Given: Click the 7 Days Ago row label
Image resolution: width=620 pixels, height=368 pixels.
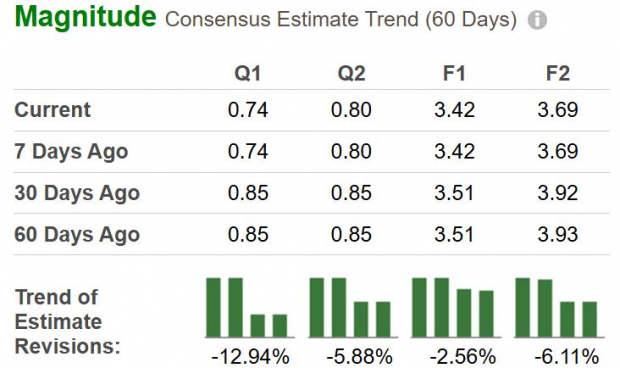Looking at the screenshot, I should click(71, 151).
